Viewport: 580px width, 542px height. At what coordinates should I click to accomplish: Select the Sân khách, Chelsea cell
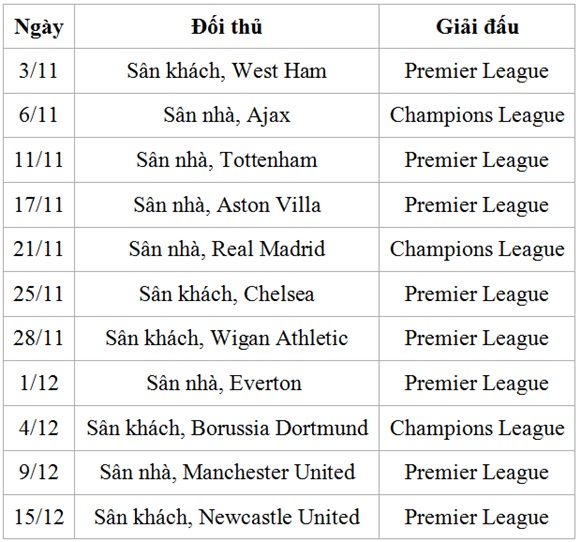pos(227,294)
